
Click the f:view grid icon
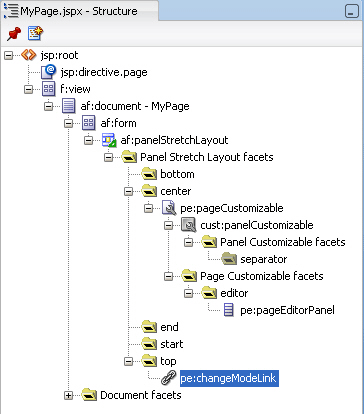click(49, 89)
